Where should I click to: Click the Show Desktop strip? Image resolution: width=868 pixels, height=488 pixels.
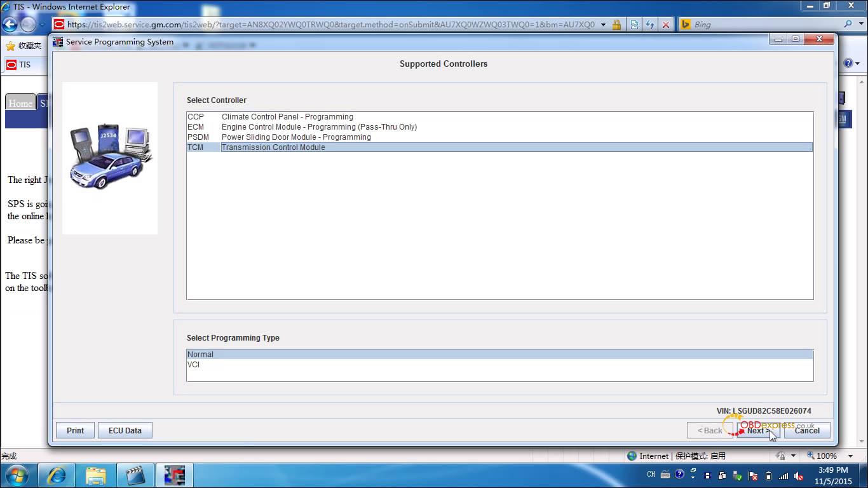pos(863,475)
